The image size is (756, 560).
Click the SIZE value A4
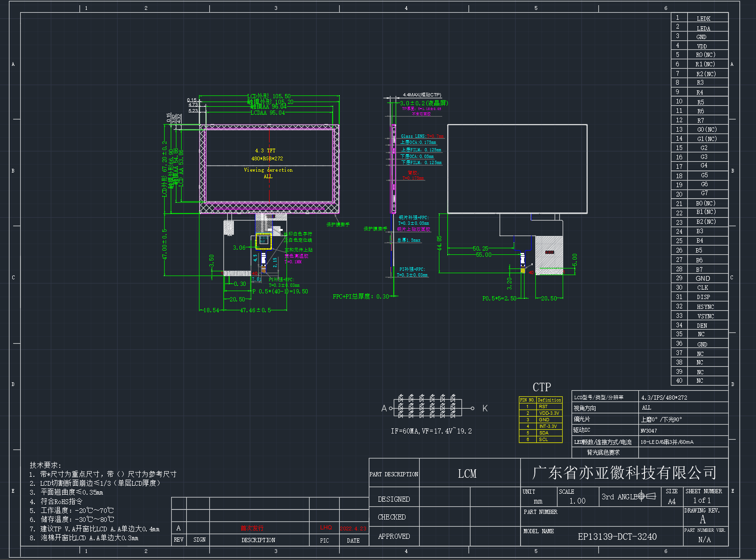672,502
